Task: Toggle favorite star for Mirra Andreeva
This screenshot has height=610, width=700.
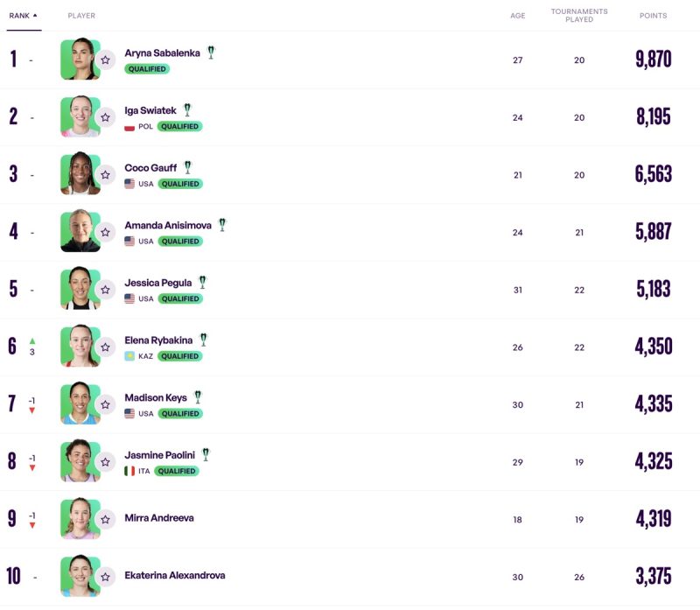Action: pyautogui.click(x=105, y=519)
